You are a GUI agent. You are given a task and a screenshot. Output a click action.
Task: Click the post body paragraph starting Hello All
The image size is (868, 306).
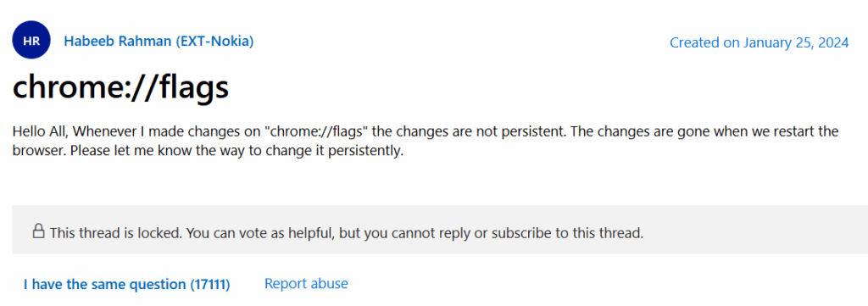(x=426, y=142)
